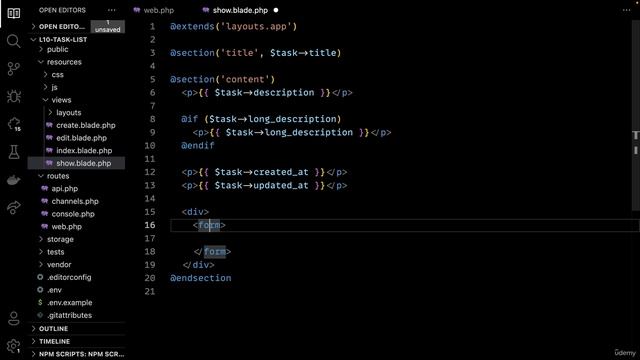
Task: Click the @endsection directive text
Action: tap(200, 278)
